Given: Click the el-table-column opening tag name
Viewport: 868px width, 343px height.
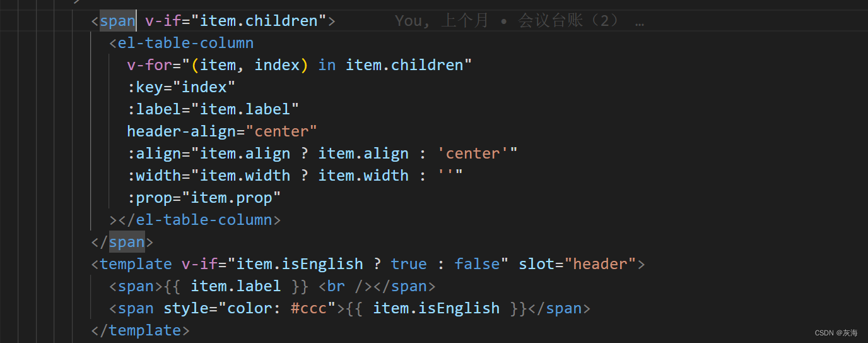Looking at the screenshot, I should (x=185, y=43).
